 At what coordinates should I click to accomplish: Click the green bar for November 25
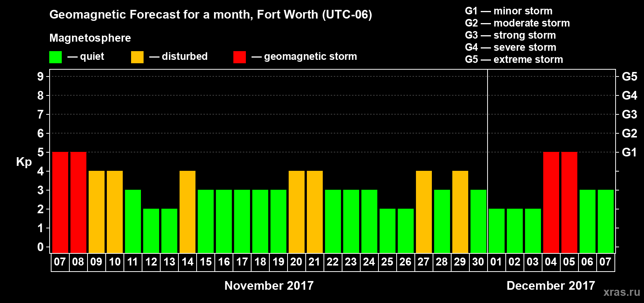point(388,231)
